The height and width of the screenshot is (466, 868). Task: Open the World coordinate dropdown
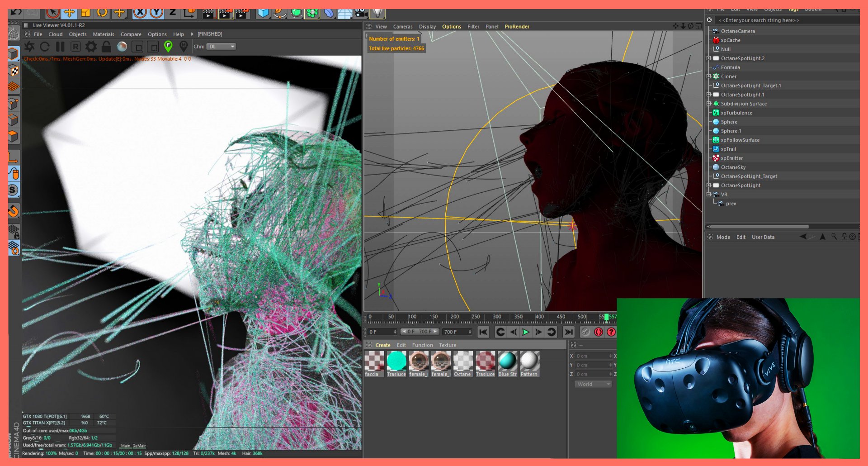[x=593, y=384]
